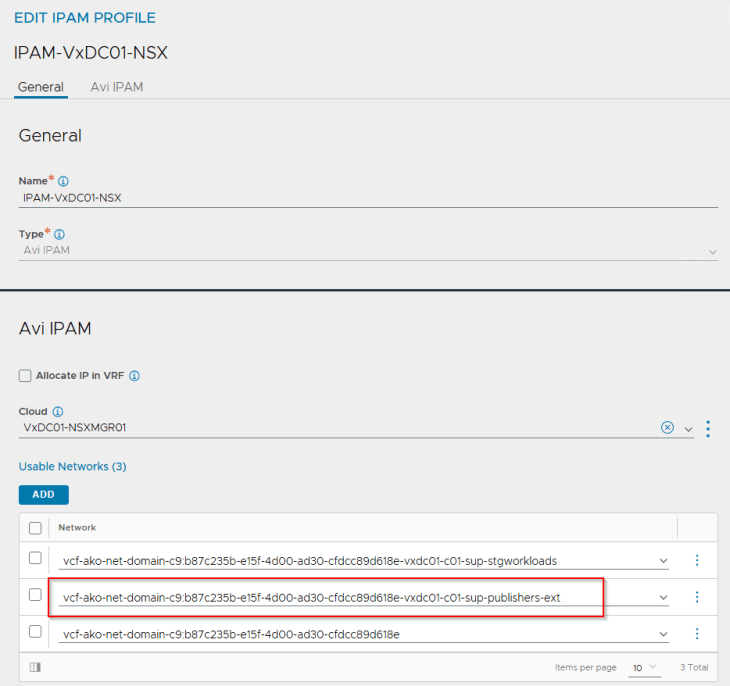Screen dimensions: 730x686
Task: Clear the Cloud selection with the X icon
Action: coord(667,428)
